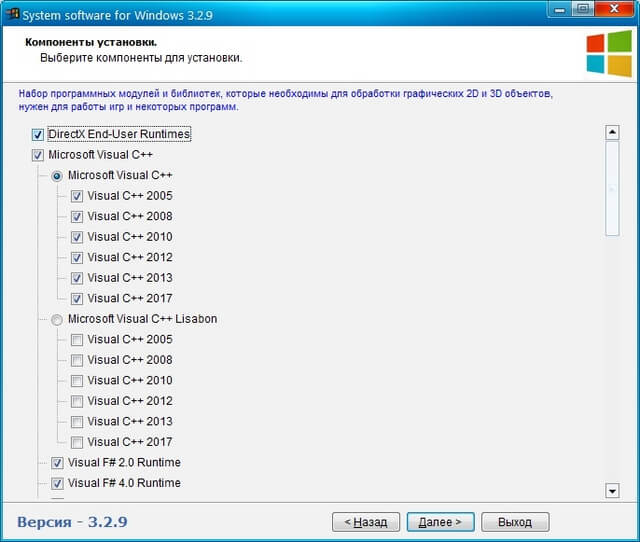The height and width of the screenshot is (542, 640).
Task: Uncheck Visual C++ 2005 under Microsoft Visual C++
Action: coord(77,196)
